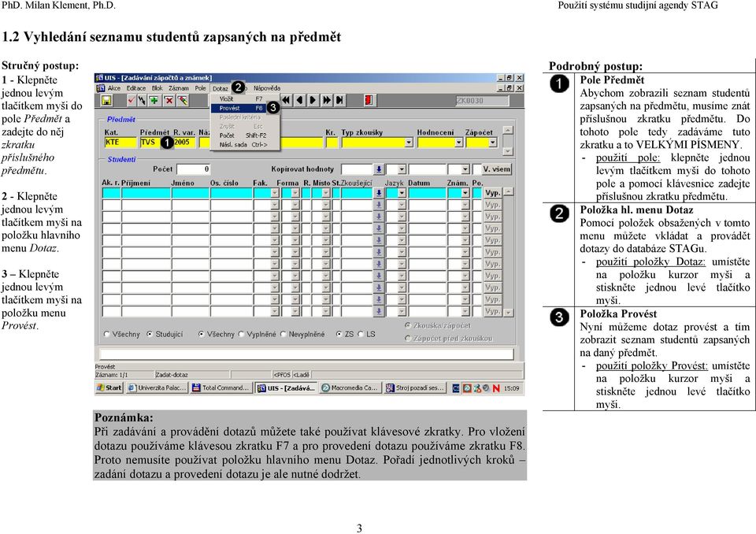Screen dimensions: 756x534
Task: Select the Studující radio button
Action: (150, 334)
